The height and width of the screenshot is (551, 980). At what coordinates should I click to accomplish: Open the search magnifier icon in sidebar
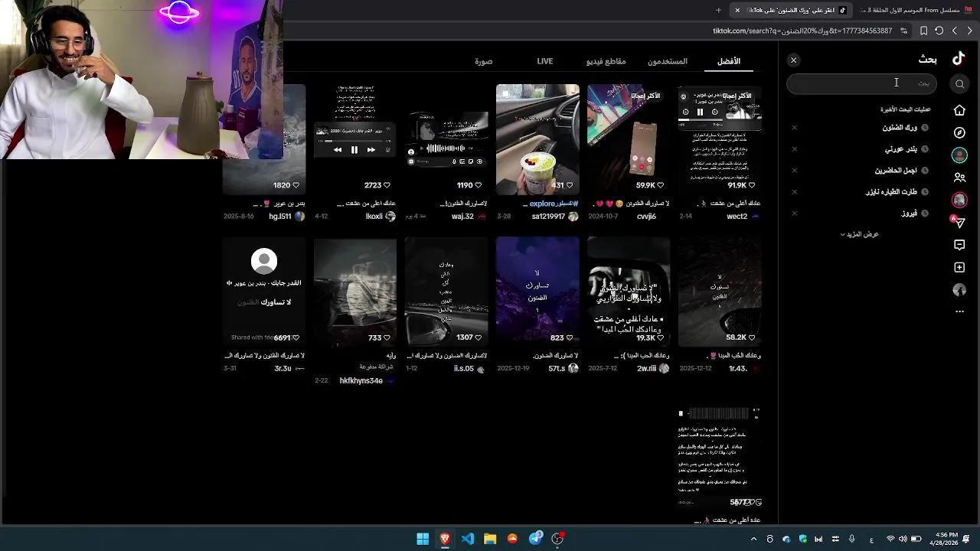click(959, 84)
